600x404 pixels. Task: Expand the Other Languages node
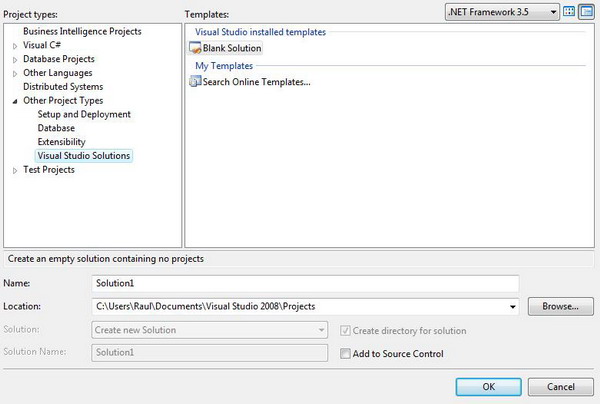15,73
